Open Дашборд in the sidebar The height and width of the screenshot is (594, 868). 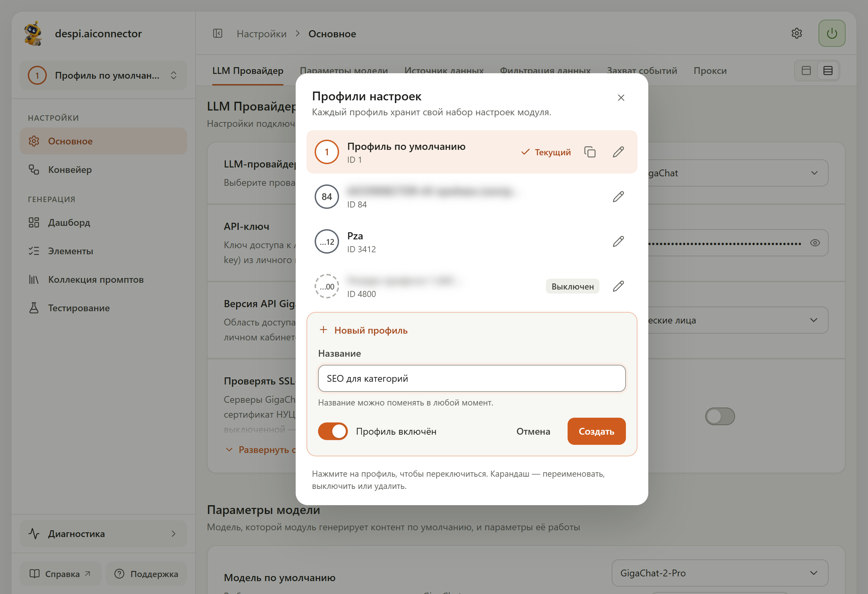[103, 223]
